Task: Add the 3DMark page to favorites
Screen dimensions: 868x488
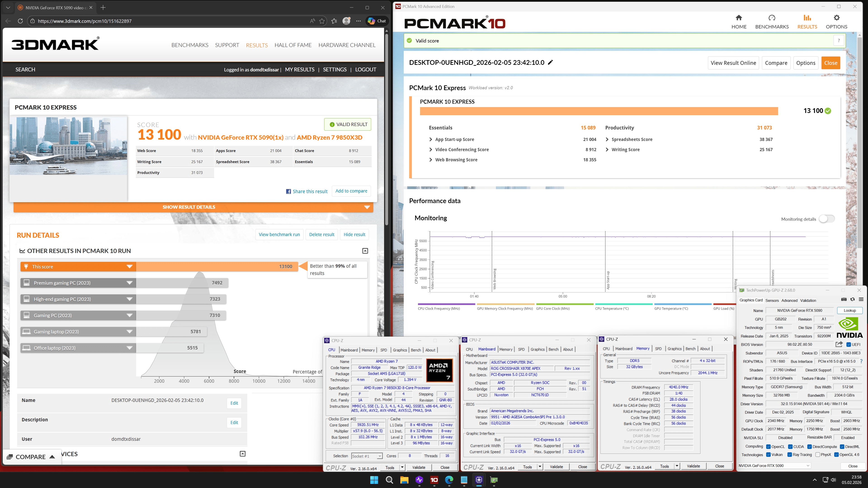Action: [322, 21]
